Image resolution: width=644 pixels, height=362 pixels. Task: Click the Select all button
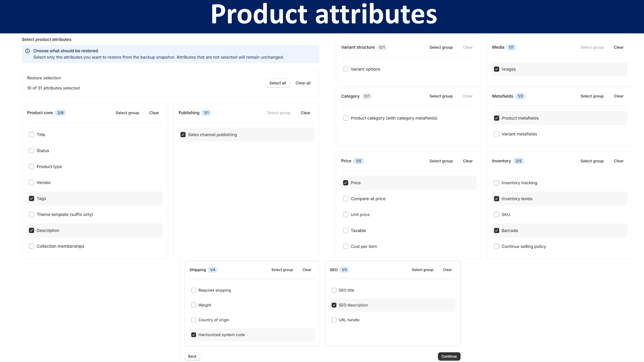[x=278, y=83]
